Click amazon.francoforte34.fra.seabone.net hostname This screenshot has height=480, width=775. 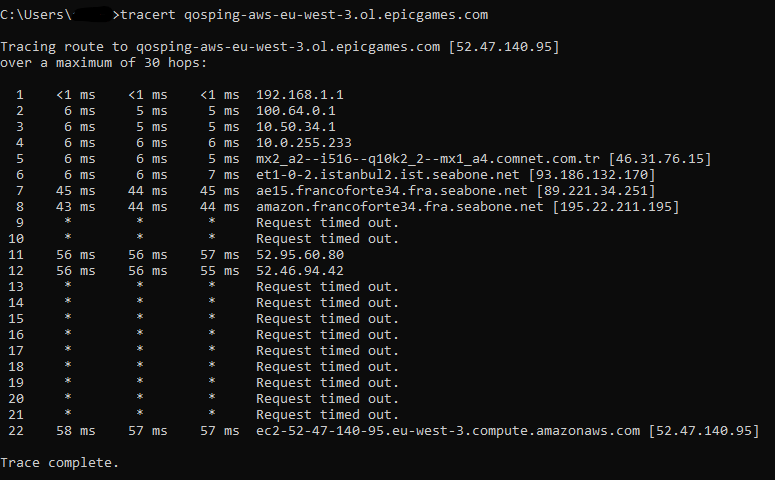click(399, 207)
